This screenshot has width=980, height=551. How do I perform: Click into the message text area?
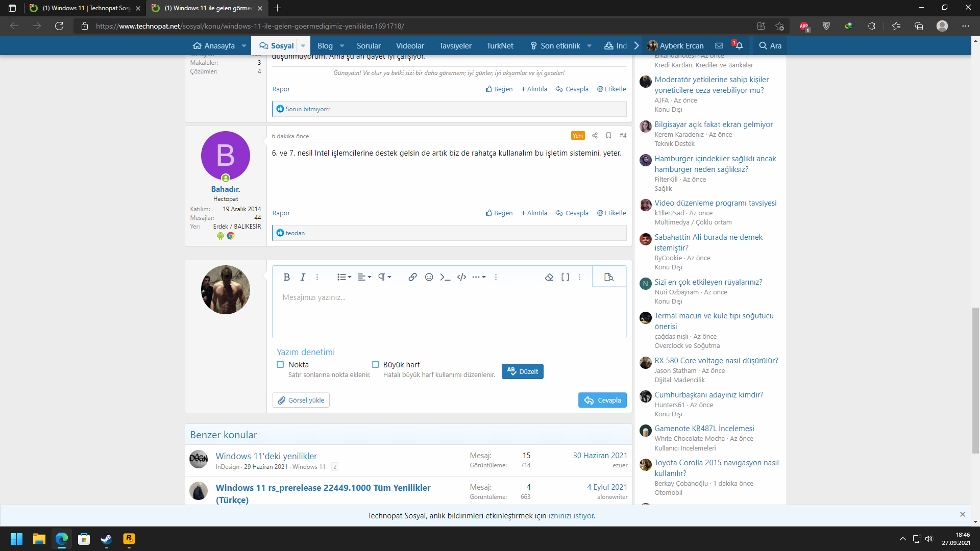449,311
